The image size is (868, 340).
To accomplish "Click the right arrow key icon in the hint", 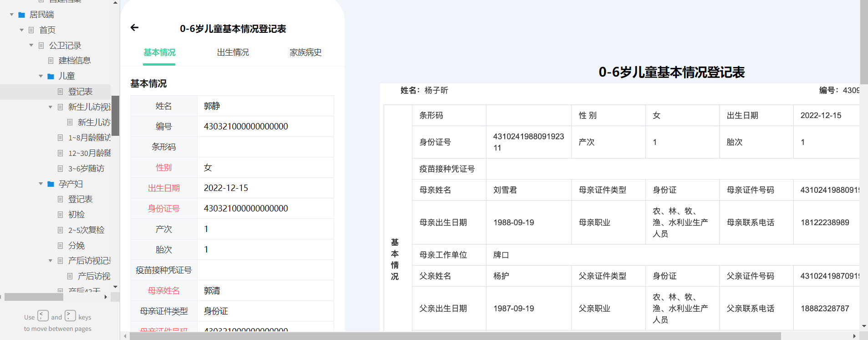I will coord(70,315).
